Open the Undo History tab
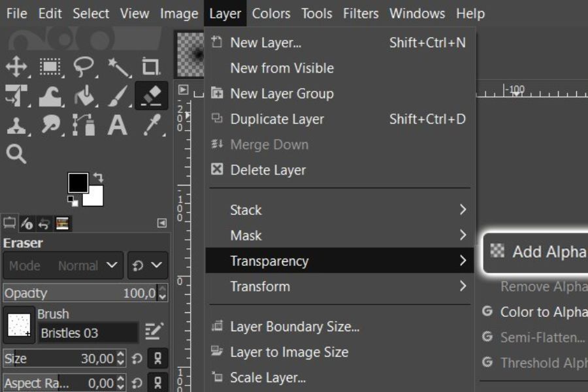Screen dimensions: 588x392 click(44, 224)
